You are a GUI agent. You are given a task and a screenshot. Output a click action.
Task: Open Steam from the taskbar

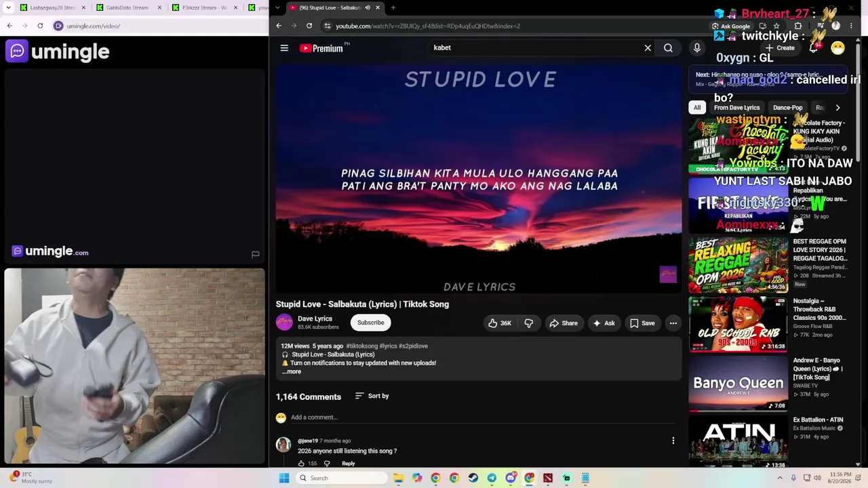coord(473,478)
